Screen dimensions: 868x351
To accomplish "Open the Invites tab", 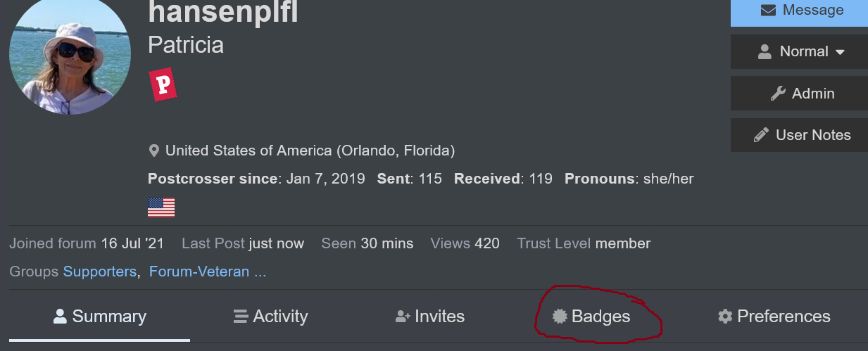I will pyautogui.click(x=430, y=317).
